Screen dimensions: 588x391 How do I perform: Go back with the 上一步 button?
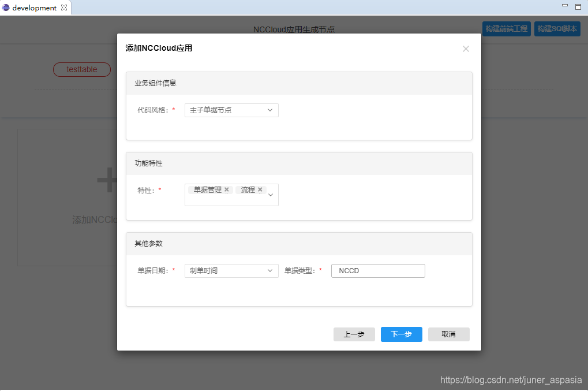point(354,334)
